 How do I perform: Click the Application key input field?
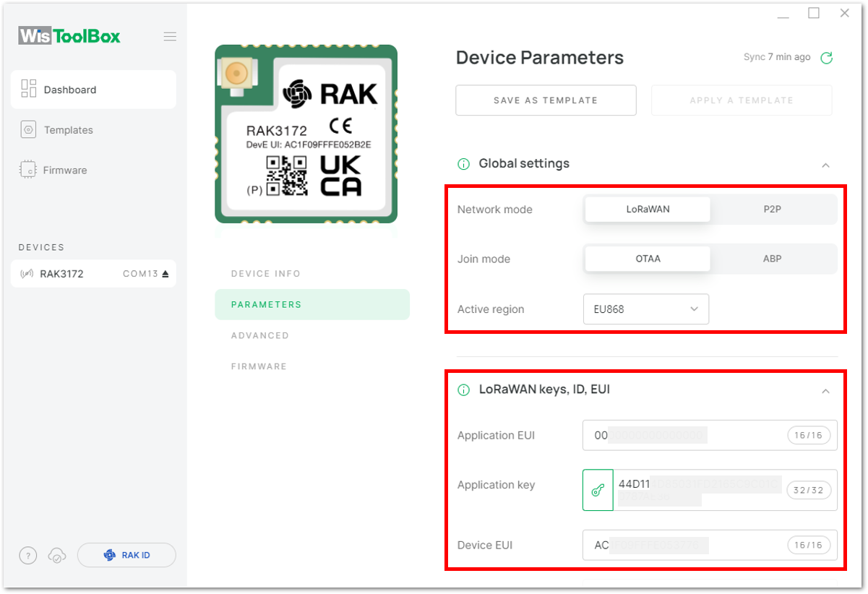click(726, 490)
